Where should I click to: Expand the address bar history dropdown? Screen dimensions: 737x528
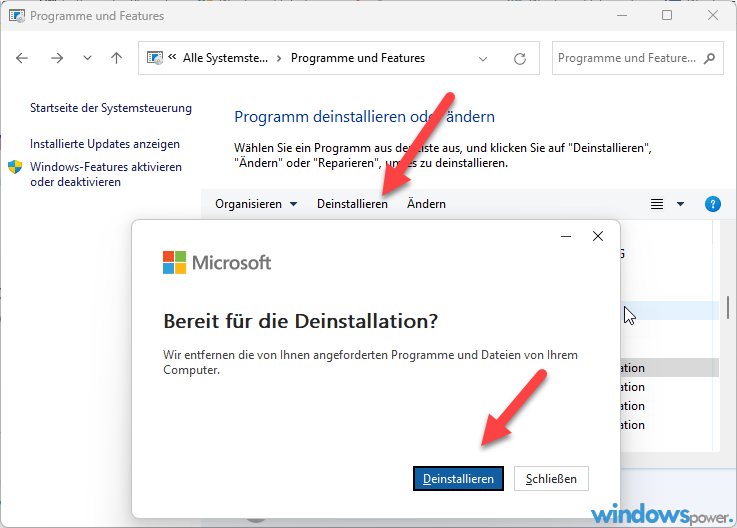[x=483, y=59]
